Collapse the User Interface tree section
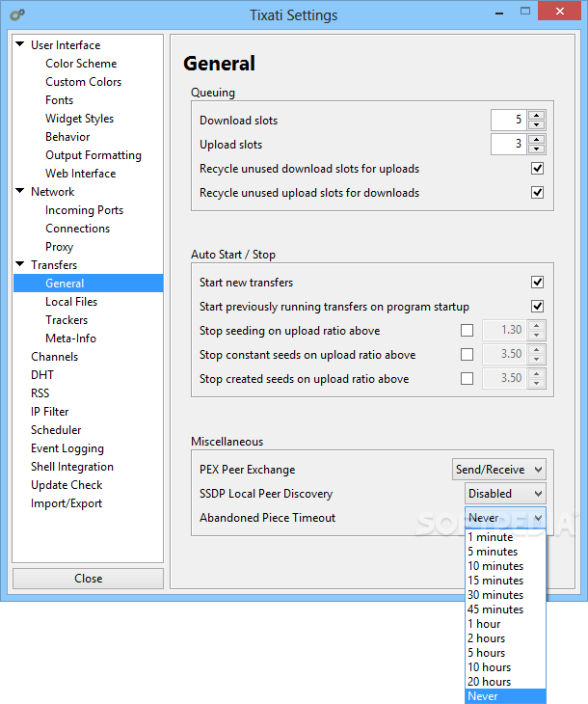The height and width of the screenshot is (704, 588). point(19,44)
